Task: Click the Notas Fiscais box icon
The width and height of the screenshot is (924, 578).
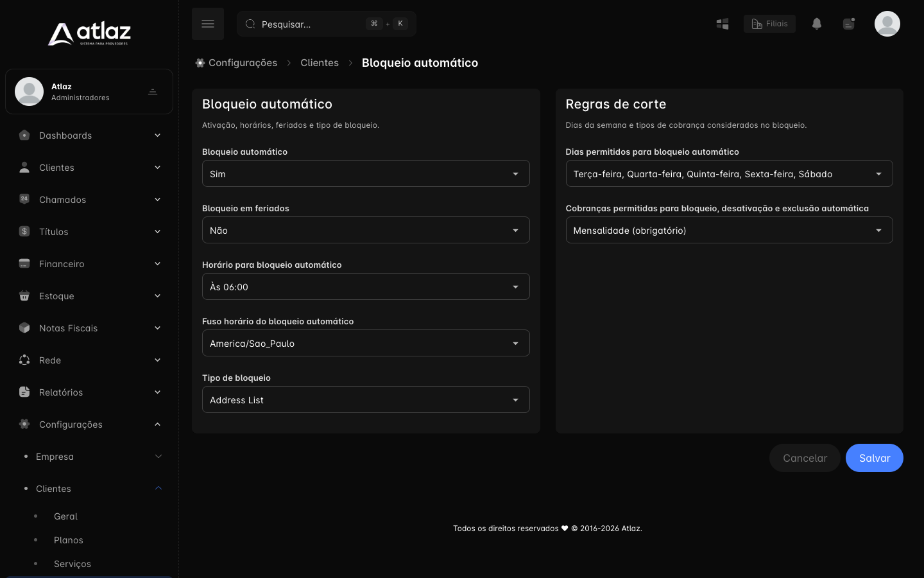Action: pyautogui.click(x=24, y=328)
